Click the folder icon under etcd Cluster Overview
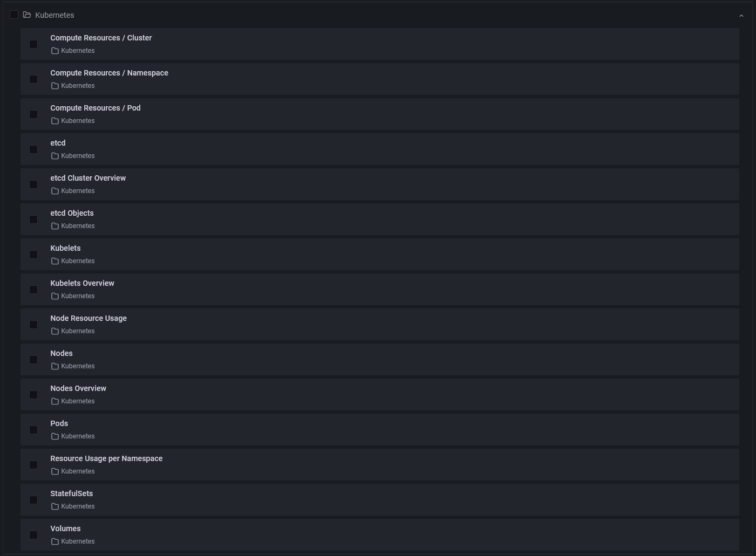 (x=55, y=190)
